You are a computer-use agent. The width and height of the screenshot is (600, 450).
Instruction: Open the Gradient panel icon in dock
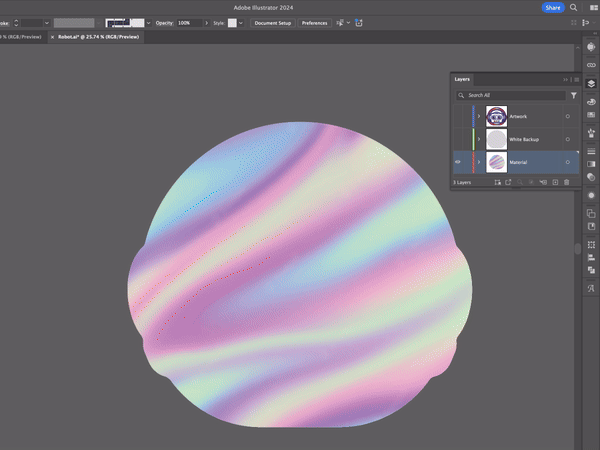[591, 164]
